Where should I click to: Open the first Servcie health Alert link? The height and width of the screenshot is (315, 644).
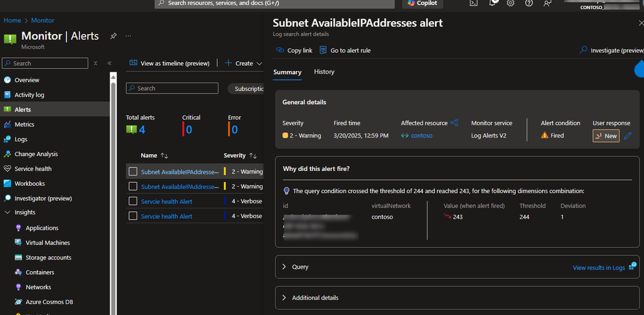pos(166,201)
